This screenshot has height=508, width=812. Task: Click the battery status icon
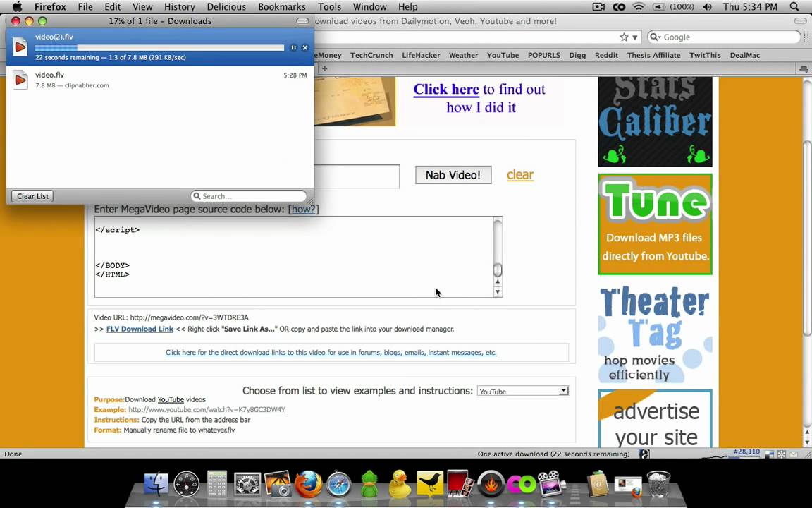(x=659, y=7)
